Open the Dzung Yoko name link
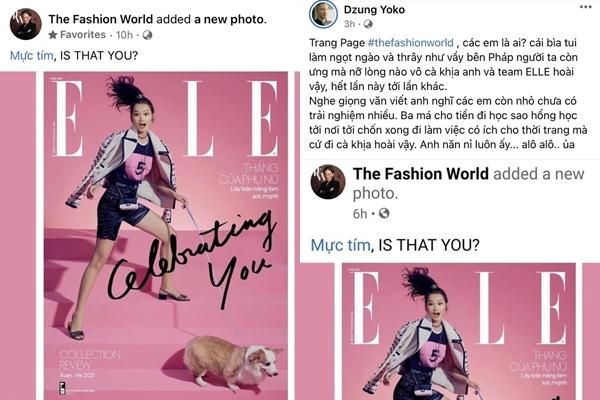 click(x=374, y=9)
